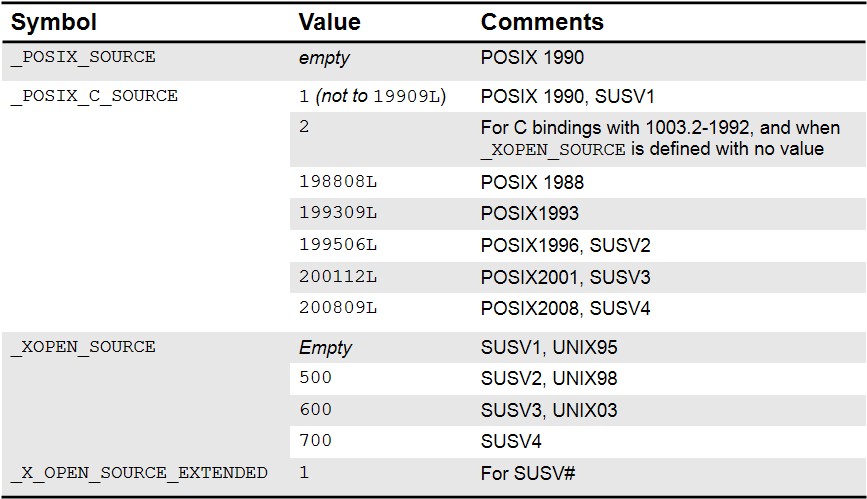Select the "POSIX2008, SUSV4" comment
This screenshot has height=499, width=867.
pyautogui.click(x=565, y=308)
